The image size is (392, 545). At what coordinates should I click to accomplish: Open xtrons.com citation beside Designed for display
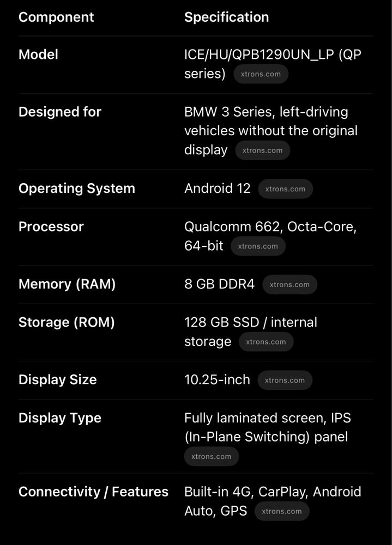[x=263, y=150]
